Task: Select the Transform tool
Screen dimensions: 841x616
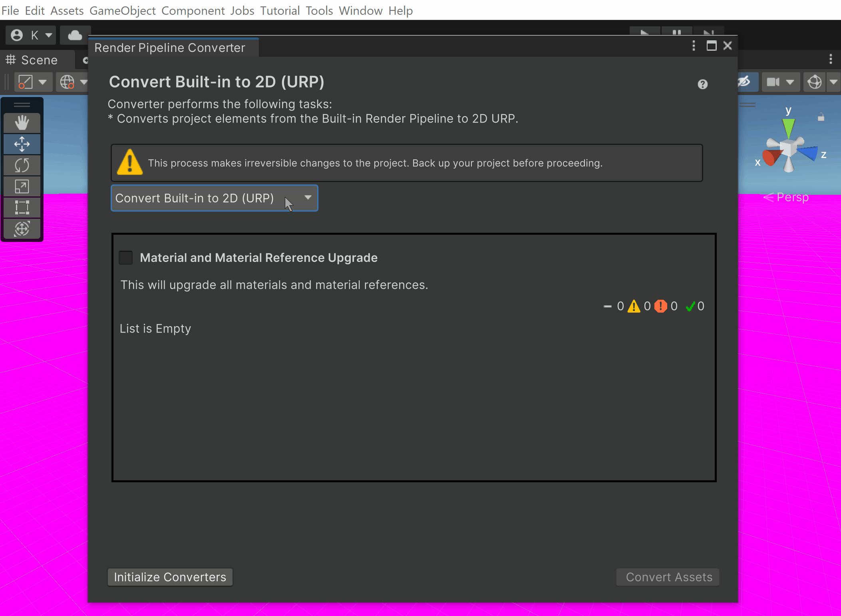Action: [x=22, y=229]
